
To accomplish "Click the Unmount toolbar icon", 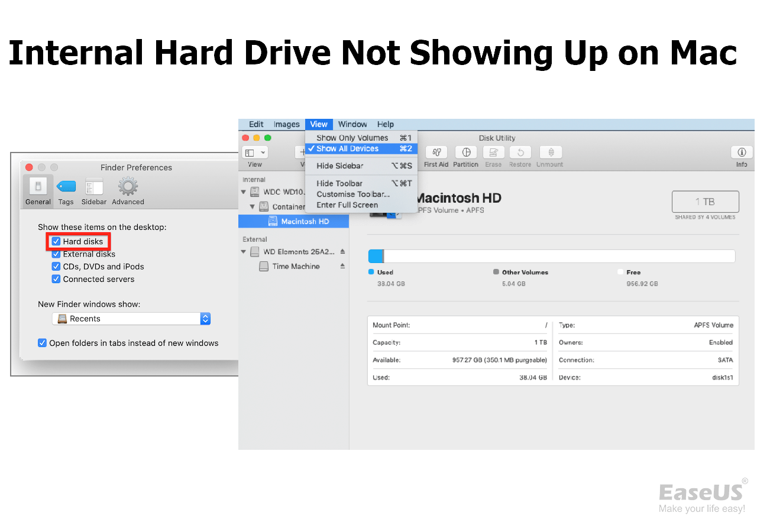I will (549, 155).
